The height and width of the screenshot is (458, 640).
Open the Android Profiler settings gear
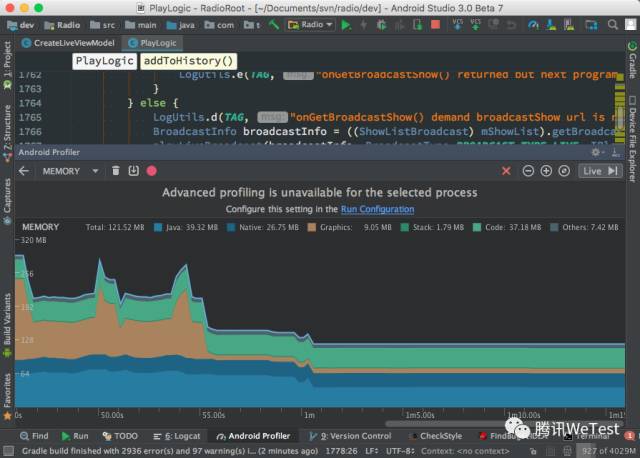pos(597,152)
